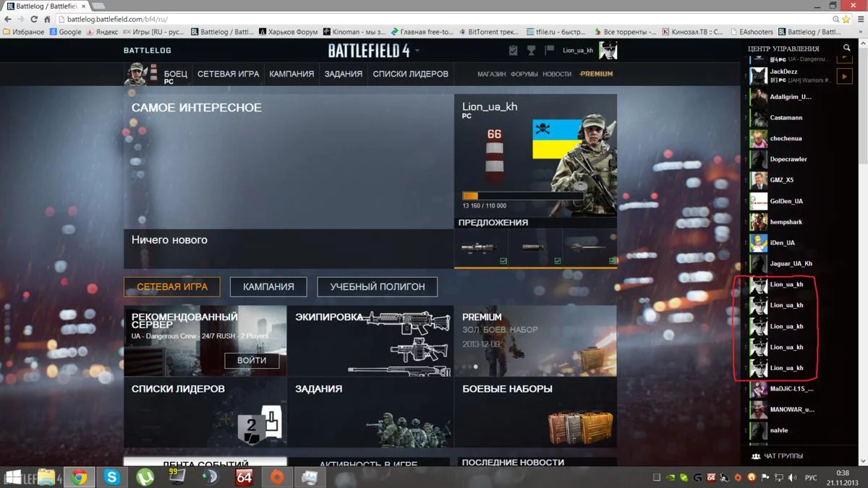Viewport: 868px width, 488px height.
Task: Click MaDJiC-L1S_... in the friends list
Action: point(792,389)
